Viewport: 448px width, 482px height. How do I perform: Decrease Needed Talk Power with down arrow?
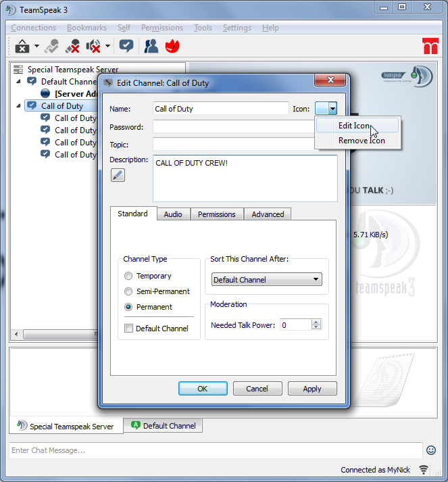(x=316, y=327)
